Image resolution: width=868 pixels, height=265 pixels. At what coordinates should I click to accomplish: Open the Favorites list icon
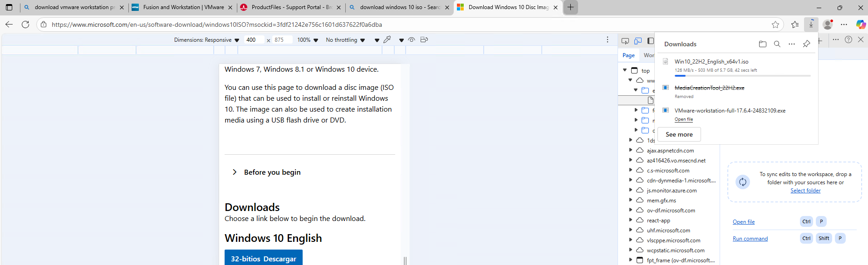pyautogui.click(x=795, y=25)
